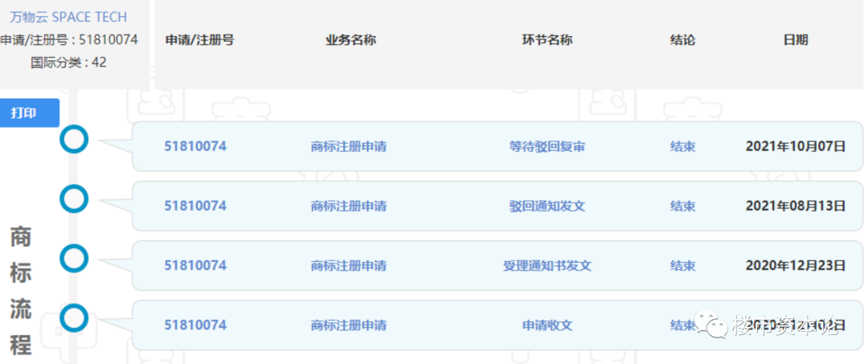
Task: Click the 申请收文 step name
Action: tap(547, 325)
